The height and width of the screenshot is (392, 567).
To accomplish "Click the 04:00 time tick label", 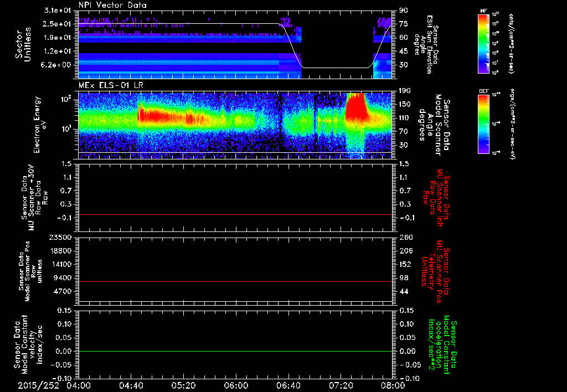I will point(78,385).
